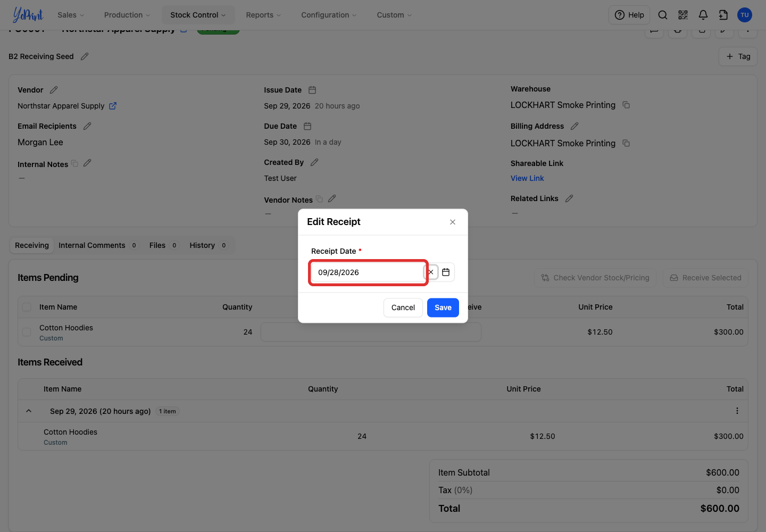The image size is (766, 532).
Task: Cancel the Edit Receipt dialog
Action: [403, 307]
